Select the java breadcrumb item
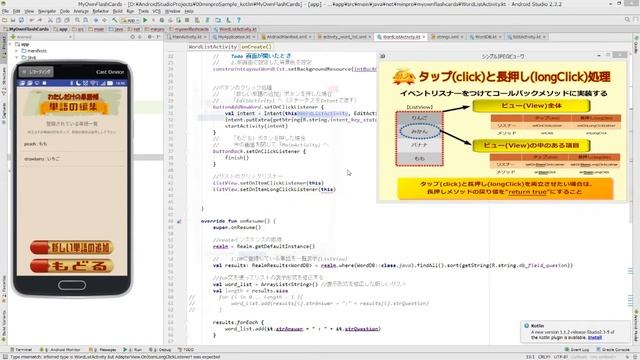The image size is (640, 360). pyautogui.click(x=116, y=29)
